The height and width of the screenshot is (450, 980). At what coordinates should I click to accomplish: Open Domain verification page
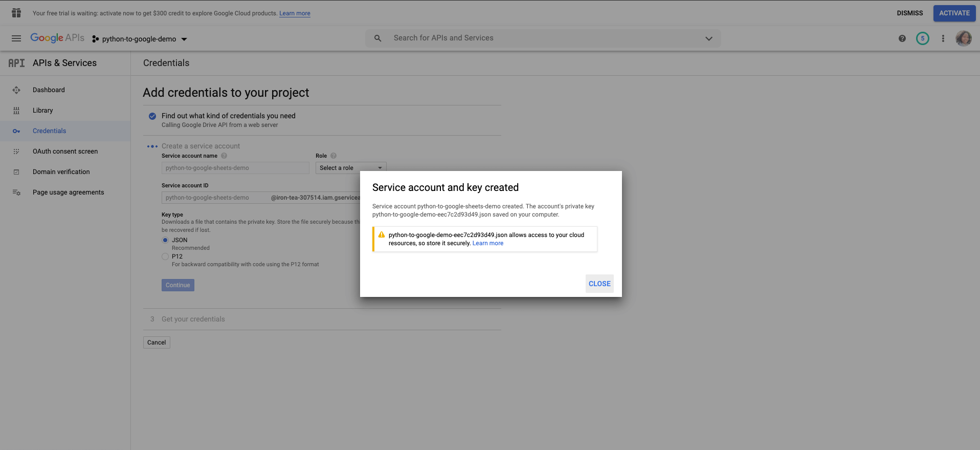(61, 172)
